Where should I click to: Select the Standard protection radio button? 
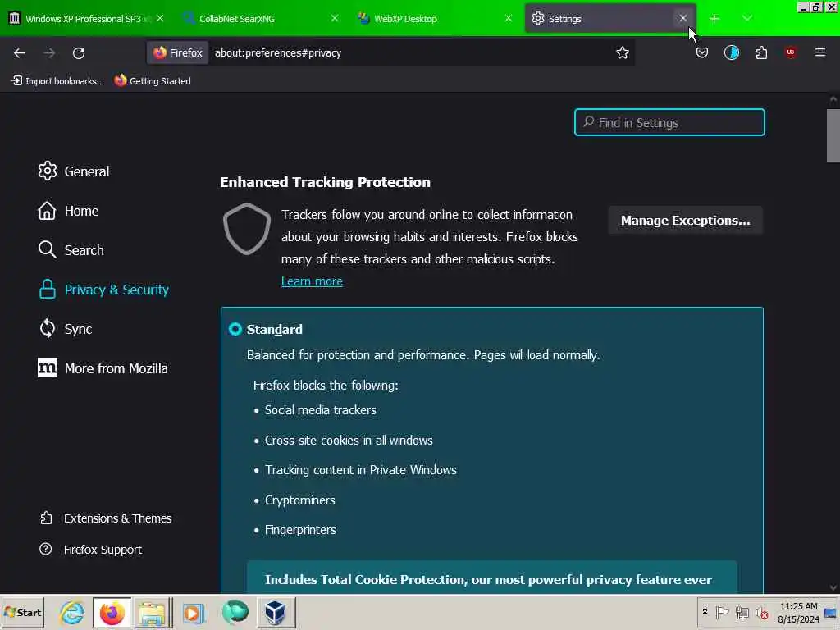coord(235,329)
